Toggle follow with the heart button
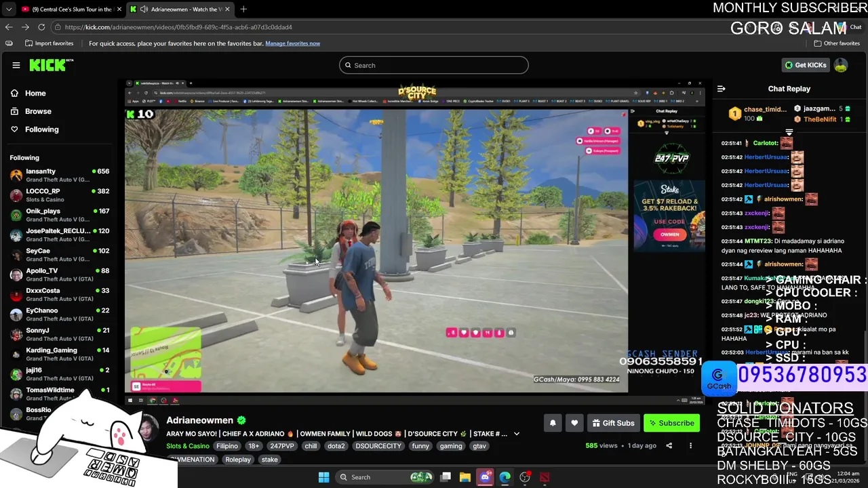 click(x=574, y=423)
